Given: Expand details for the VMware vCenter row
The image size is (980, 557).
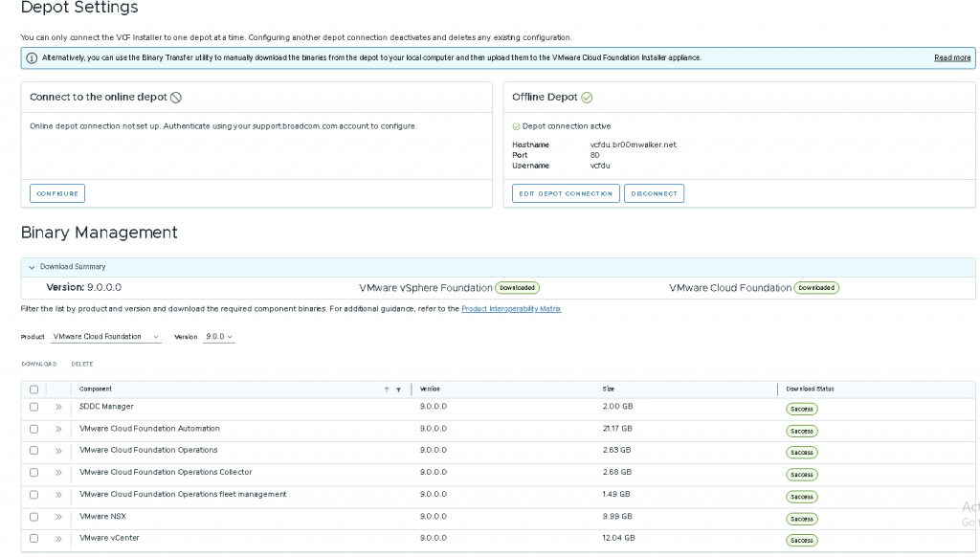Looking at the screenshot, I should point(58,538).
